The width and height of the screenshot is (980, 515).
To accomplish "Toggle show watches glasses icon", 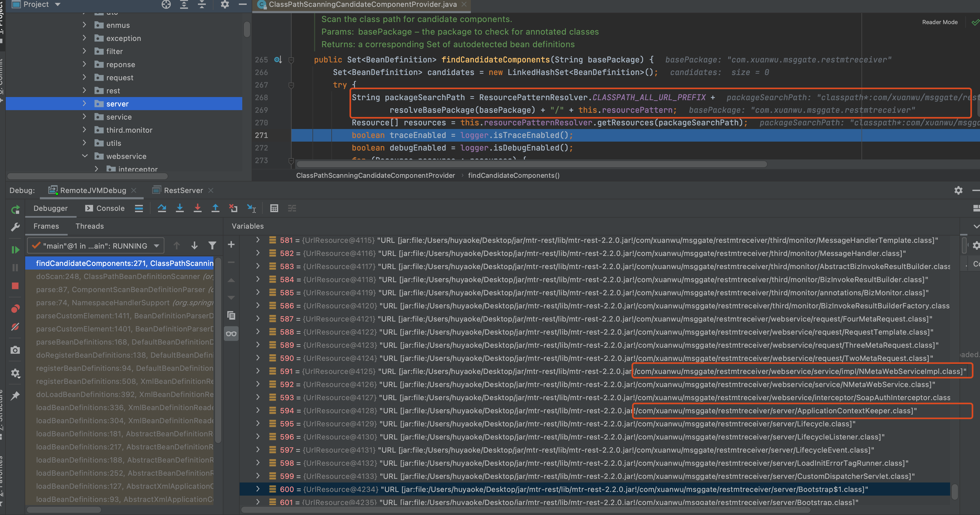I will 231,334.
